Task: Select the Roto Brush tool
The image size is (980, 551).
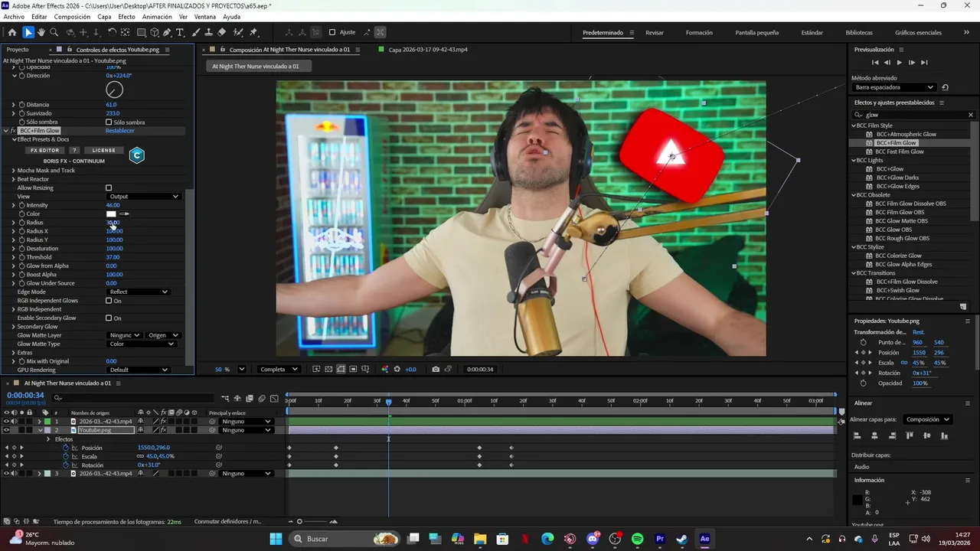Action: pos(237,32)
